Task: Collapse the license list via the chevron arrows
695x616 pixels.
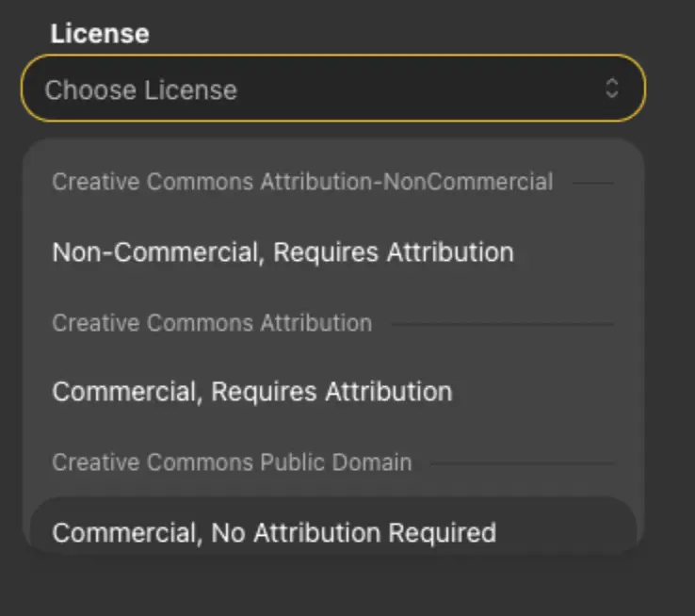Action: click(x=611, y=89)
